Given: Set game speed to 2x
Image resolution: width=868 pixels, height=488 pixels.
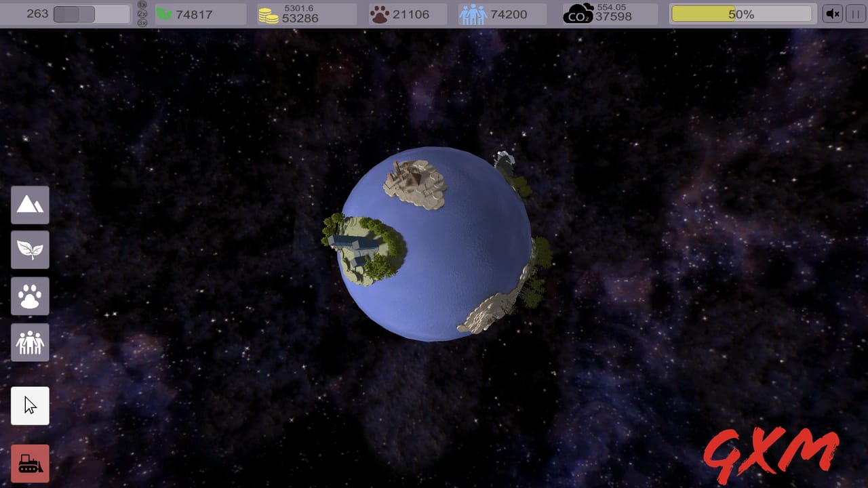Looking at the screenshot, I should coord(141,12).
